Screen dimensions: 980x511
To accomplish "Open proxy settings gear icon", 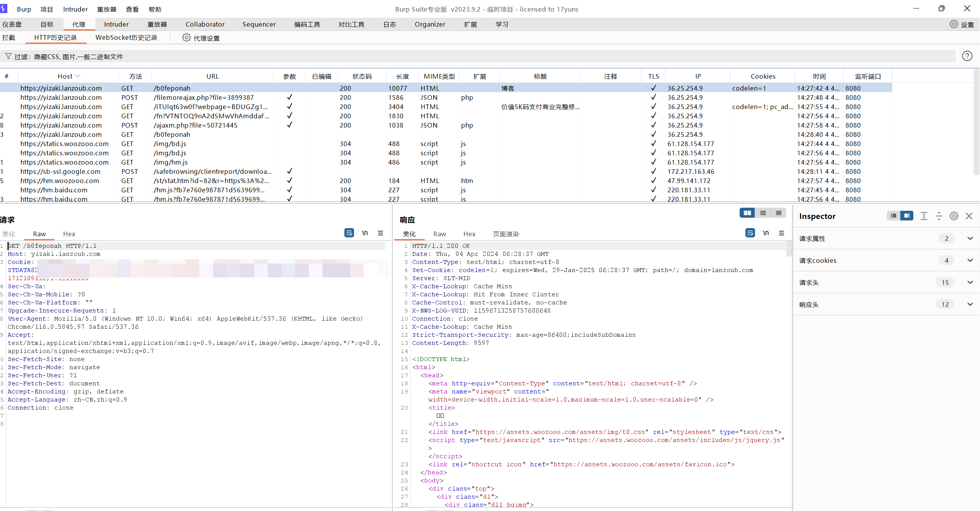I will click(186, 38).
